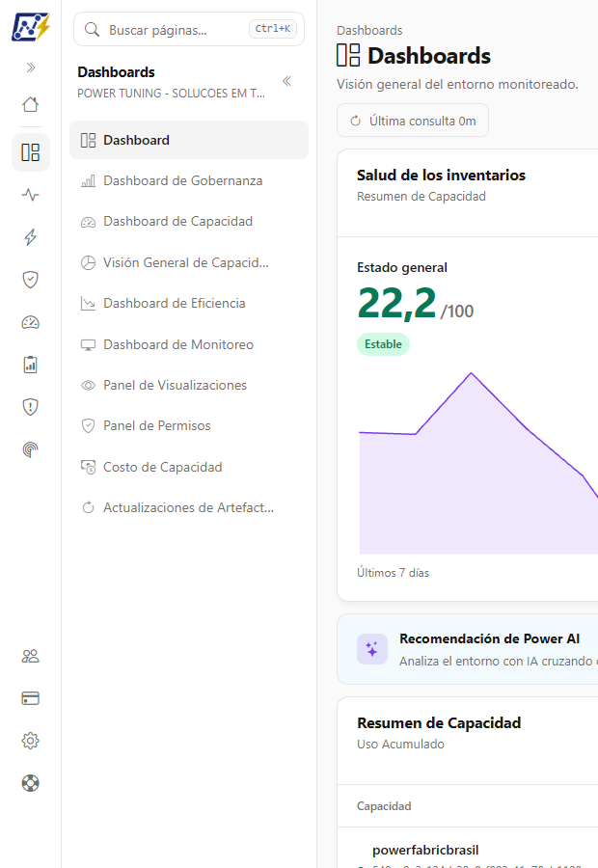Open the settings gear icon in rail

coord(31,741)
